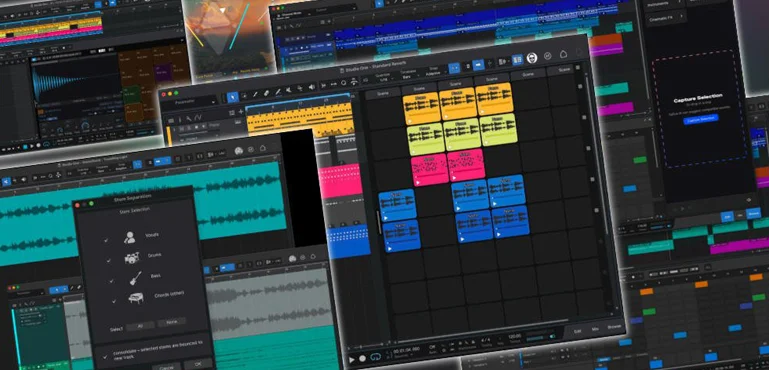
Task: Open the Parameter dropdown in Standard Reverb window
Action: (x=190, y=102)
